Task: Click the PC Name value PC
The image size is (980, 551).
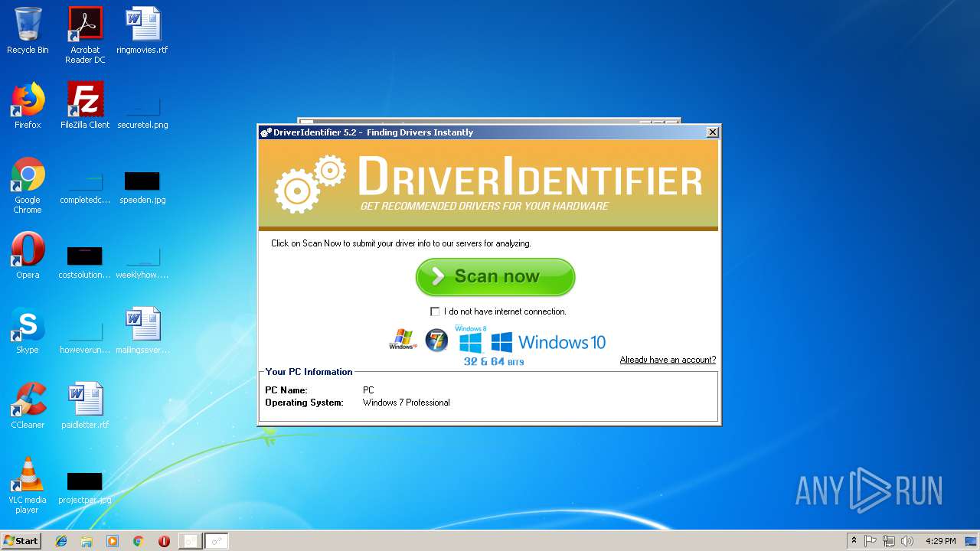Action: (x=368, y=390)
